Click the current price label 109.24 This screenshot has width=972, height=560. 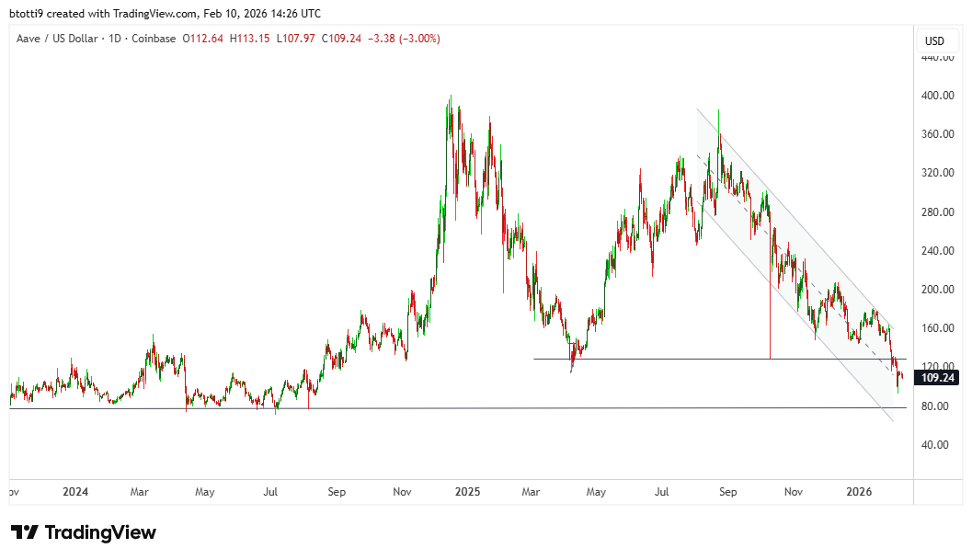point(936,377)
